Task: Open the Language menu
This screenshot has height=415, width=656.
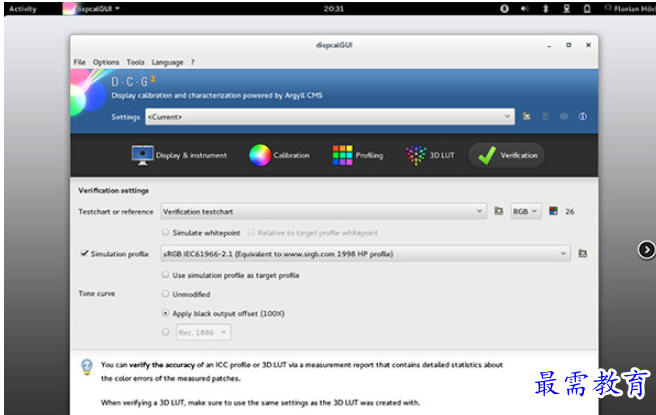Action: (x=167, y=62)
